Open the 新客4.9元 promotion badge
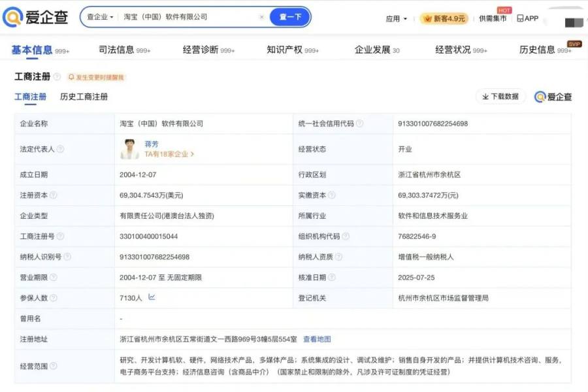Viewport: 588px width, 392px height. click(x=444, y=18)
